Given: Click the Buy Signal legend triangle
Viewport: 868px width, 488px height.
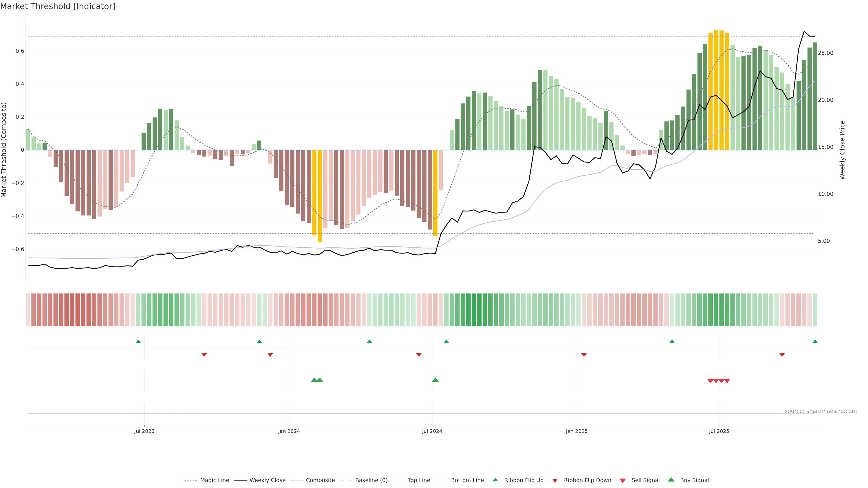Looking at the screenshot, I should pyautogui.click(x=671, y=480).
